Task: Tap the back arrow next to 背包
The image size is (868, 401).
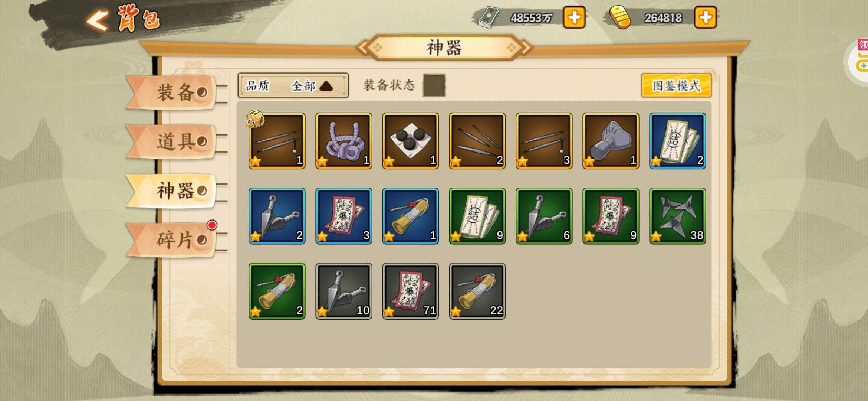Action: 97,20
